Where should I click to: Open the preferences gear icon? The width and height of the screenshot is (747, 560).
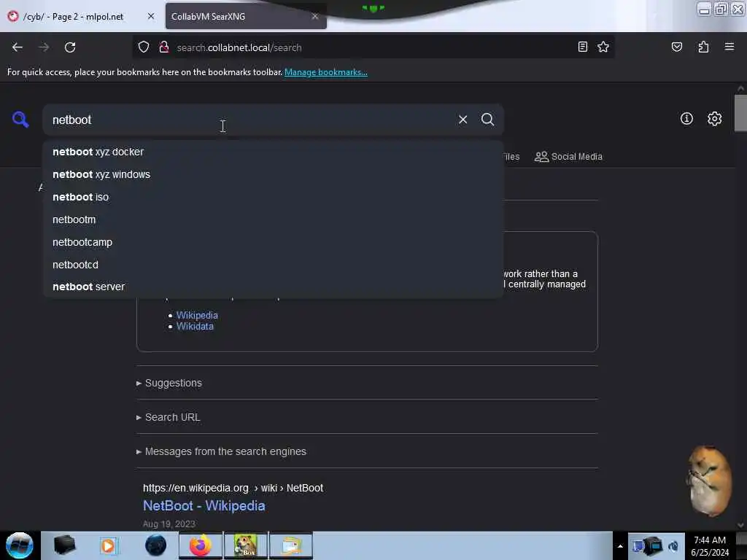(x=714, y=119)
